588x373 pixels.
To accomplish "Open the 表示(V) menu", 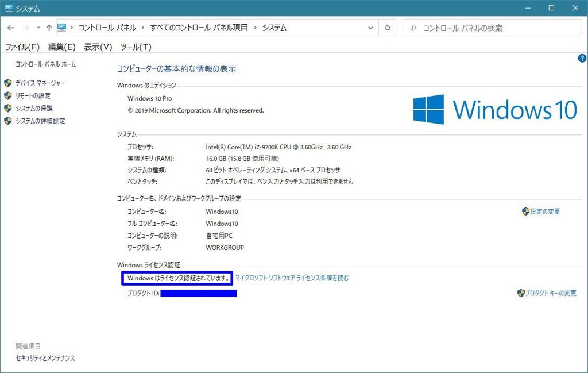I will point(98,47).
